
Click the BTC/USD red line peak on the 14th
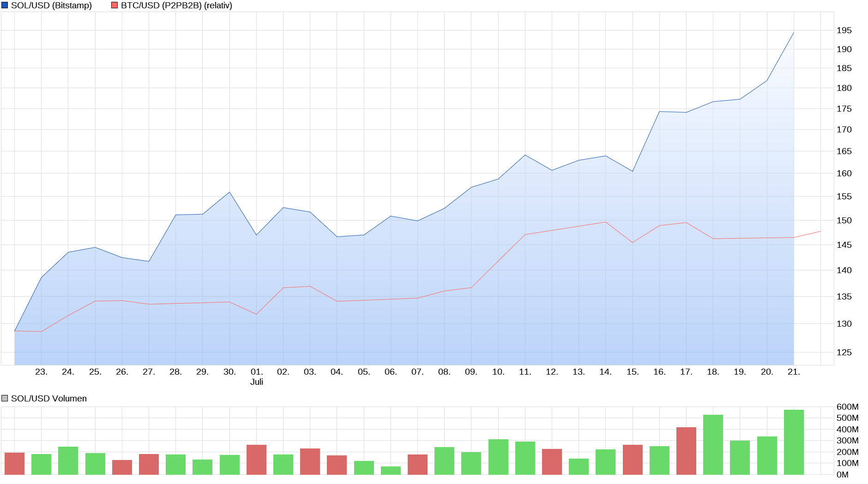point(605,222)
